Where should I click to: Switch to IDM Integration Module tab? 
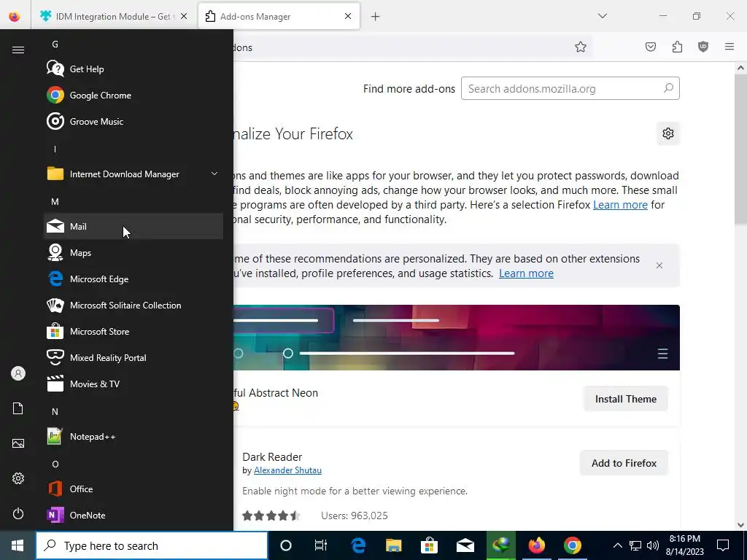click(x=114, y=17)
